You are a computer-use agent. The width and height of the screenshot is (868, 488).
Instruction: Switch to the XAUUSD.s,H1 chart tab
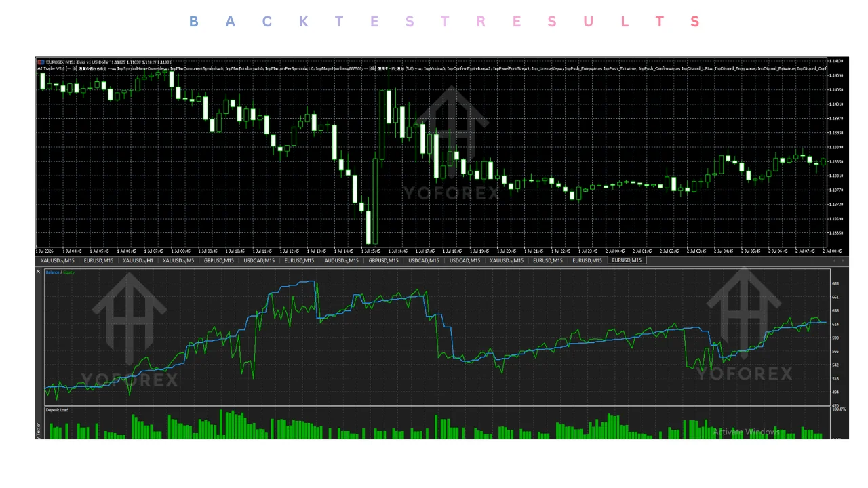click(x=138, y=260)
